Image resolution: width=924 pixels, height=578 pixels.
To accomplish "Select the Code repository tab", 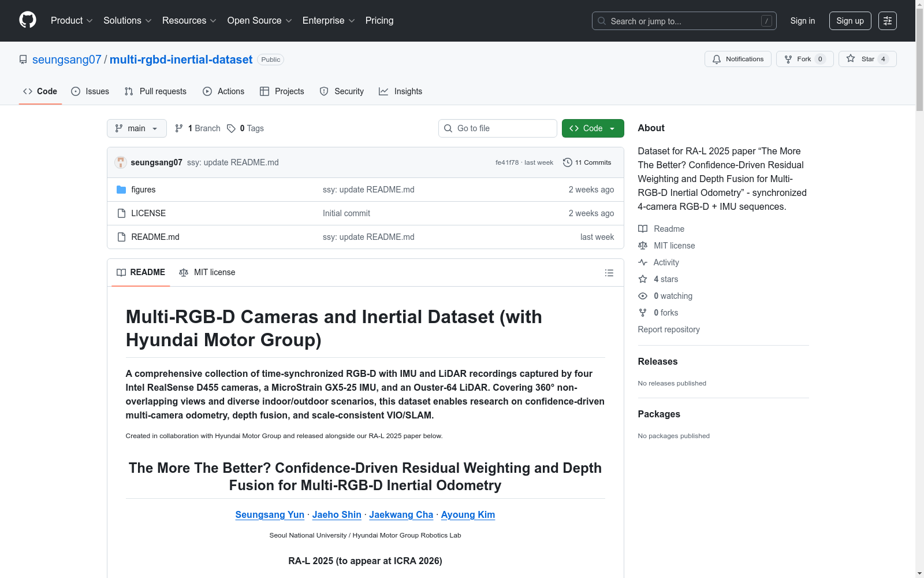I will coord(40,91).
